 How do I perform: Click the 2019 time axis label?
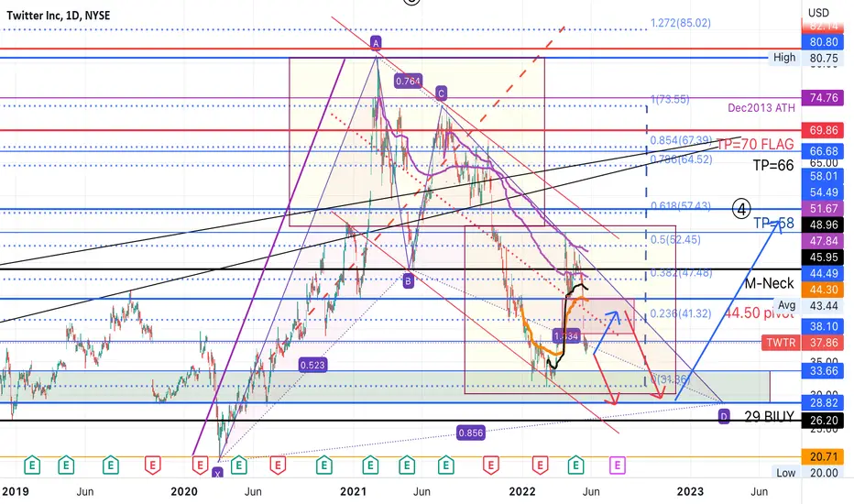click(x=16, y=491)
